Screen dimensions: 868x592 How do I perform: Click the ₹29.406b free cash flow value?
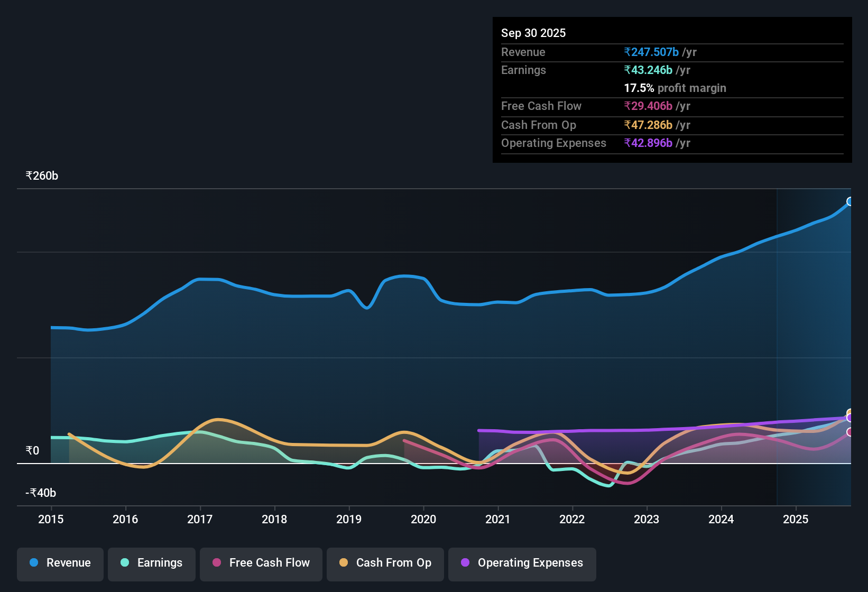(x=648, y=106)
